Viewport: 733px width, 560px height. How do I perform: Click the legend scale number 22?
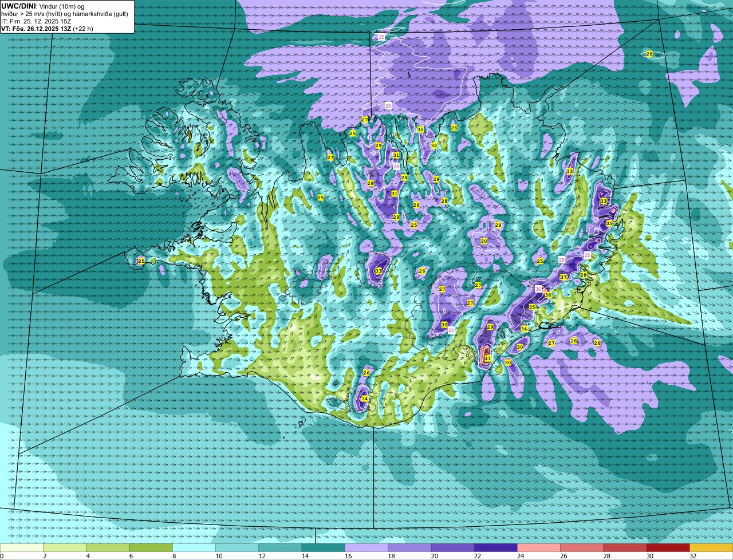click(x=477, y=556)
